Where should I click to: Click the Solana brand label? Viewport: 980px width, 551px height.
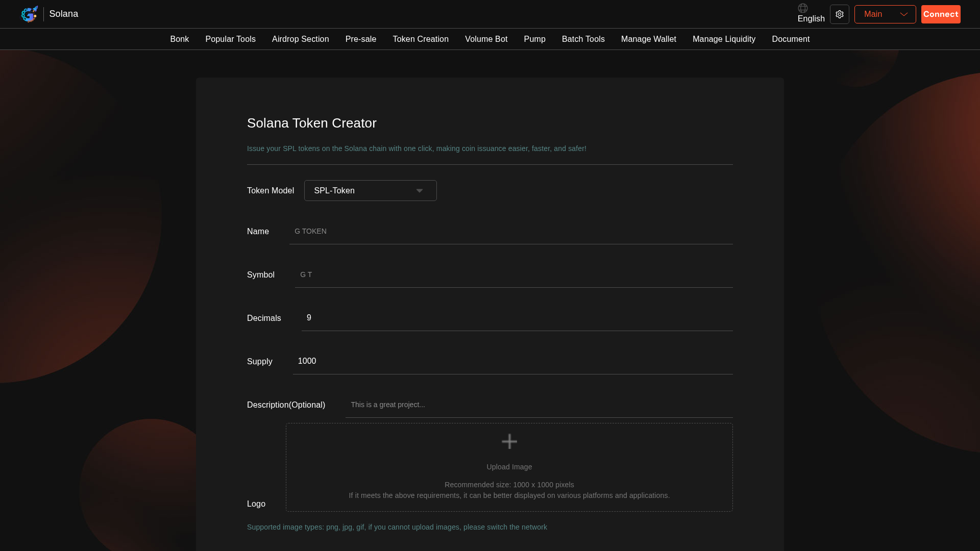tap(64, 14)
